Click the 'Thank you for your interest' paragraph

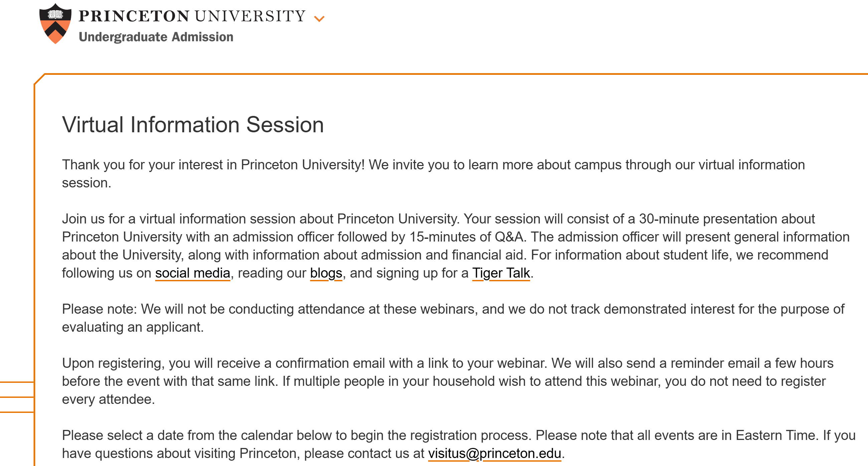tap(433, 174)
